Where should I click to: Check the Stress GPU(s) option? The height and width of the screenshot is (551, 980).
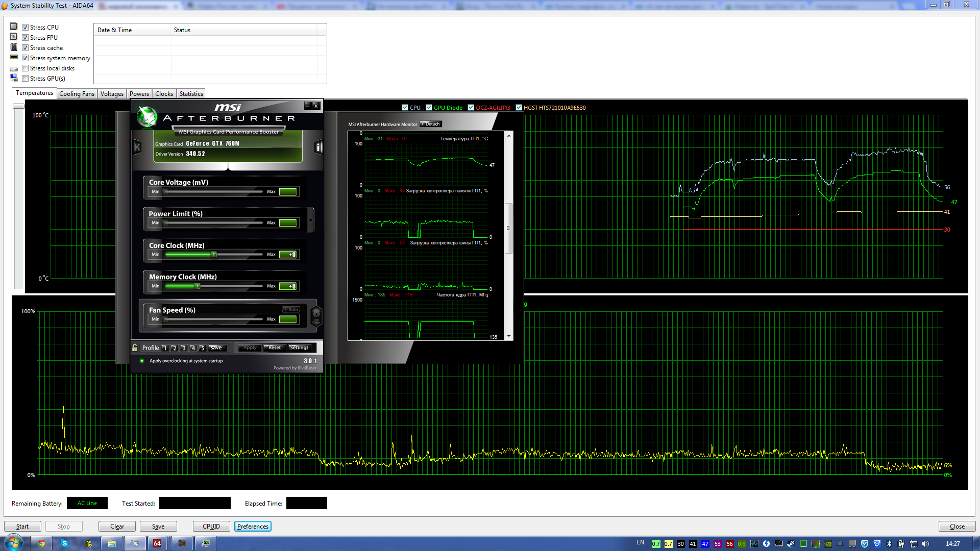(25, 79)
